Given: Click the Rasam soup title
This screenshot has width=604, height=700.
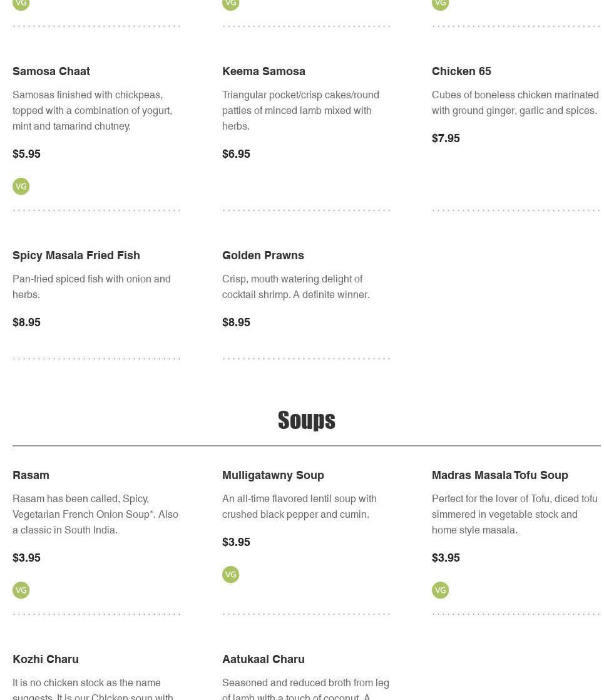Looking at the screenshot, I should 31,475.
